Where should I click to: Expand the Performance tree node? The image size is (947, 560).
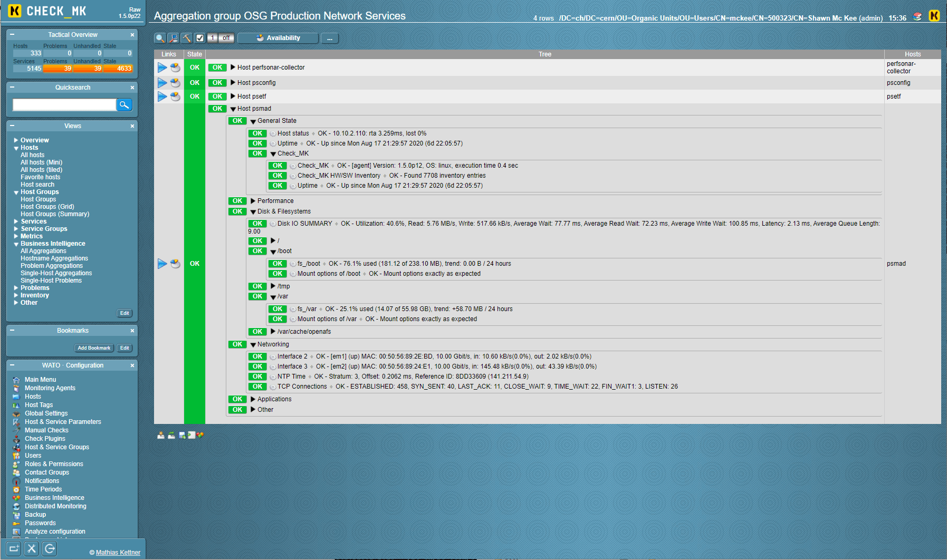tap(253, 201)
